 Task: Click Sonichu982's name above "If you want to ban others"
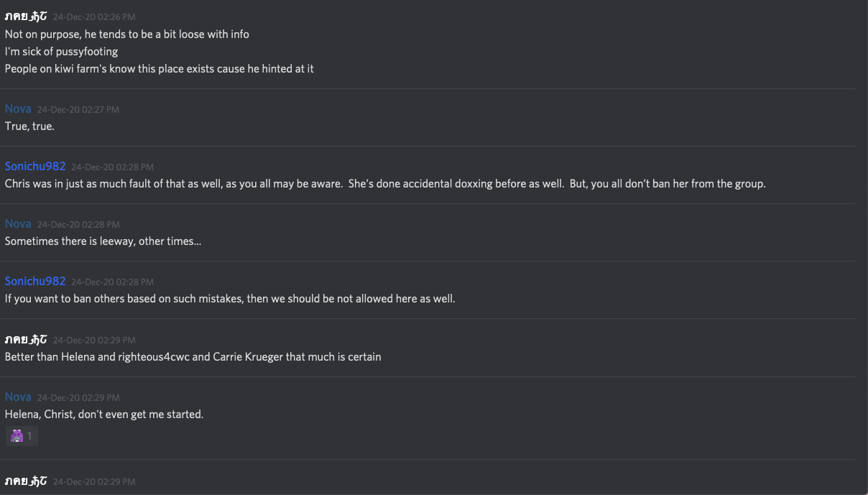click(35, 282)
